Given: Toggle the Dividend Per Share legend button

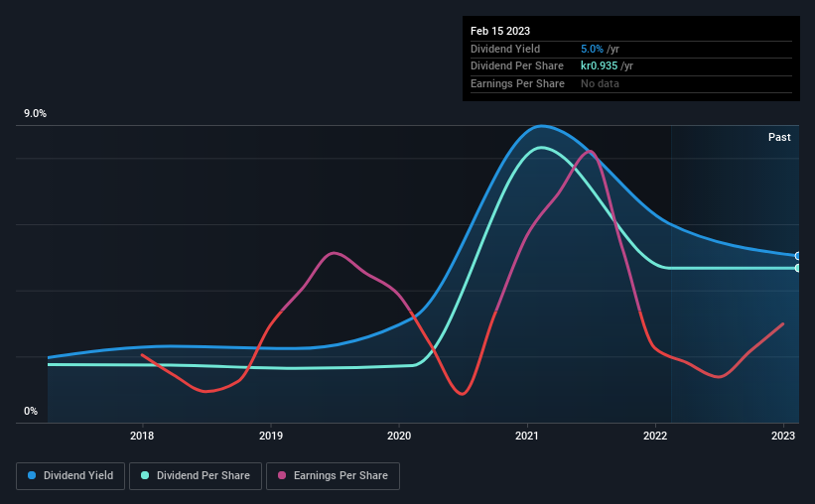Looking at the screenshot, I should (196, 476).
